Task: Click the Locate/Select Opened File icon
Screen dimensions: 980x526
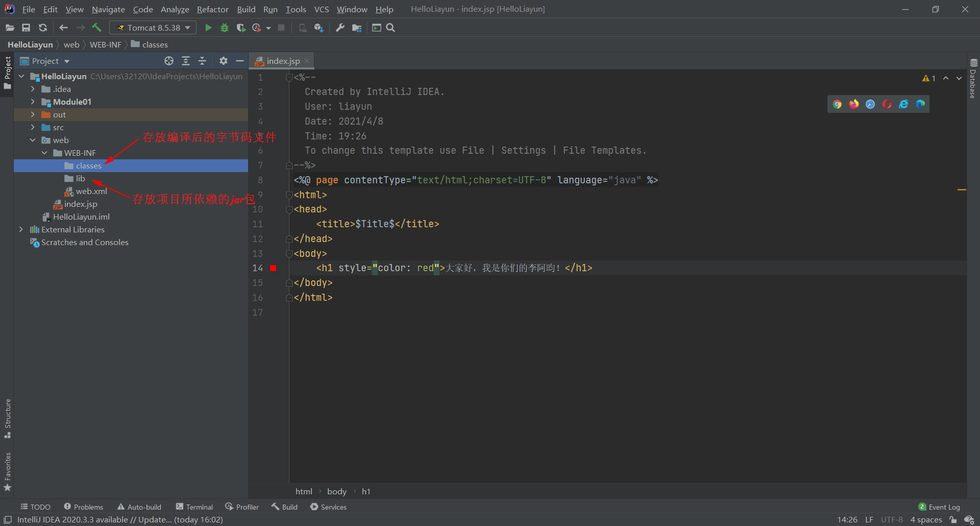Action: [x=169, y=61]
